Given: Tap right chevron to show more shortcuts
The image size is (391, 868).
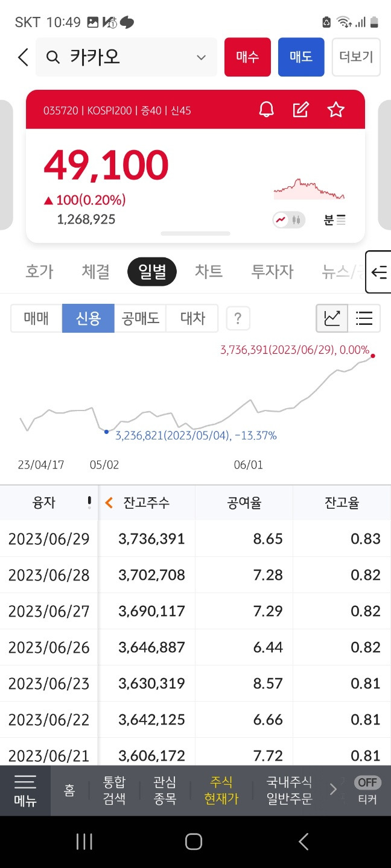Looking at the screenshot, I should [x=333, y=790].
